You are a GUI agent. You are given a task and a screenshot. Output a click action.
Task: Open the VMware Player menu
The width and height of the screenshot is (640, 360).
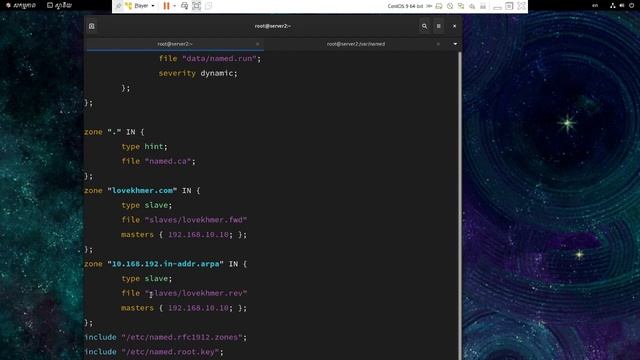[141, 6]
